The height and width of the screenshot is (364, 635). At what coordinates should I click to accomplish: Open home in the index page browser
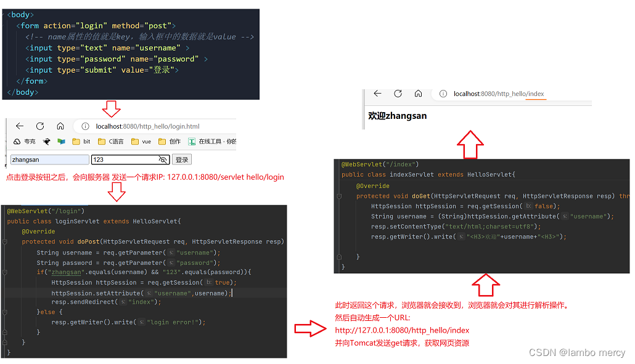(x=419, y=94)
